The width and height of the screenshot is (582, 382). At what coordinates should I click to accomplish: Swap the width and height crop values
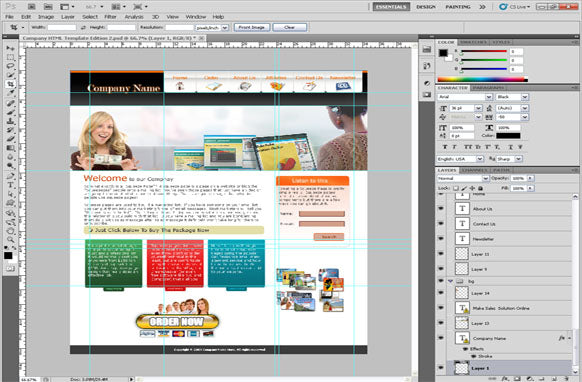coord(83,27)
